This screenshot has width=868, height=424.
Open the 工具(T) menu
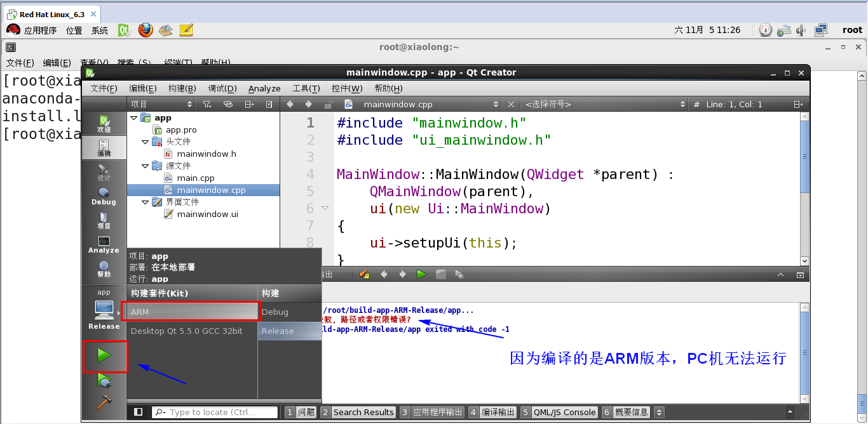[x=306, y=88]
